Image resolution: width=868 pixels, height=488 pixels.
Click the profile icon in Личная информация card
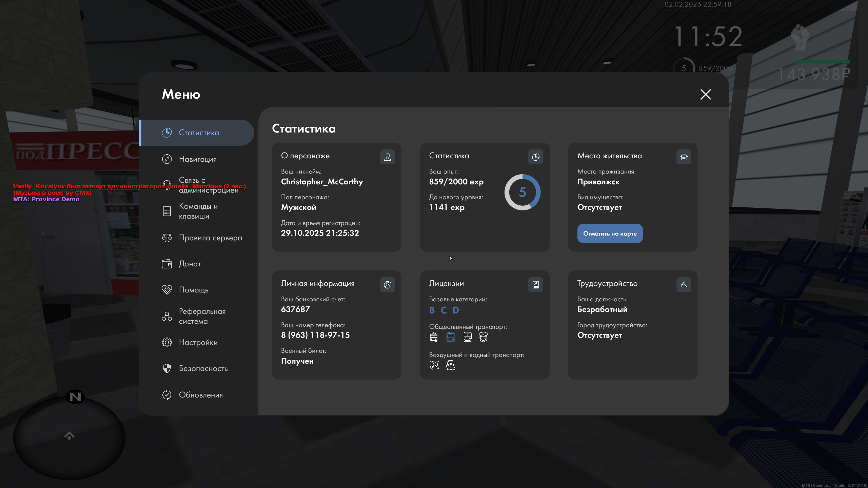(x=387, y=285)
